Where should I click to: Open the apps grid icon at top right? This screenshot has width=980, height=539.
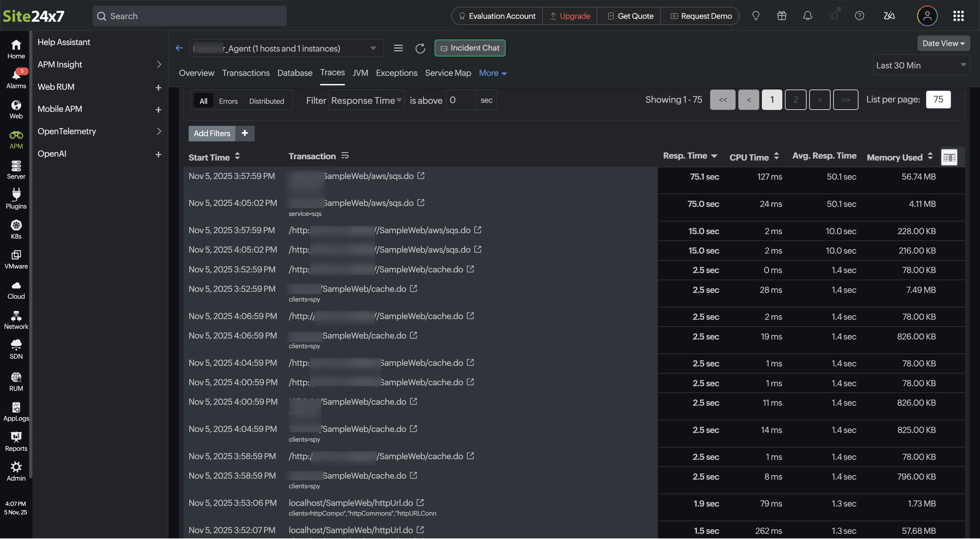tap(958, 16)
